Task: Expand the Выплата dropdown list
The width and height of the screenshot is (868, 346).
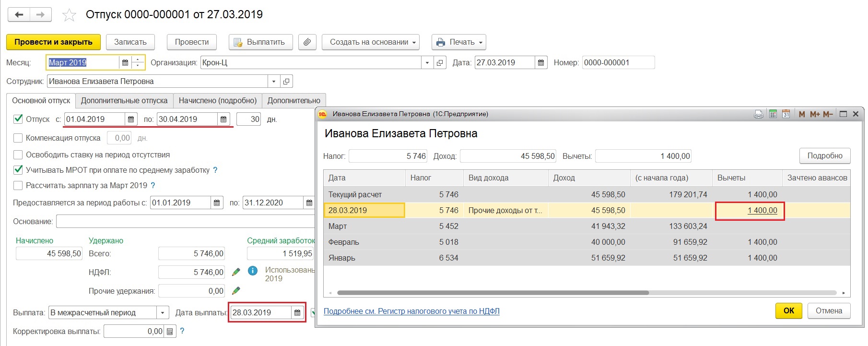Action: [x=163, y=313]
